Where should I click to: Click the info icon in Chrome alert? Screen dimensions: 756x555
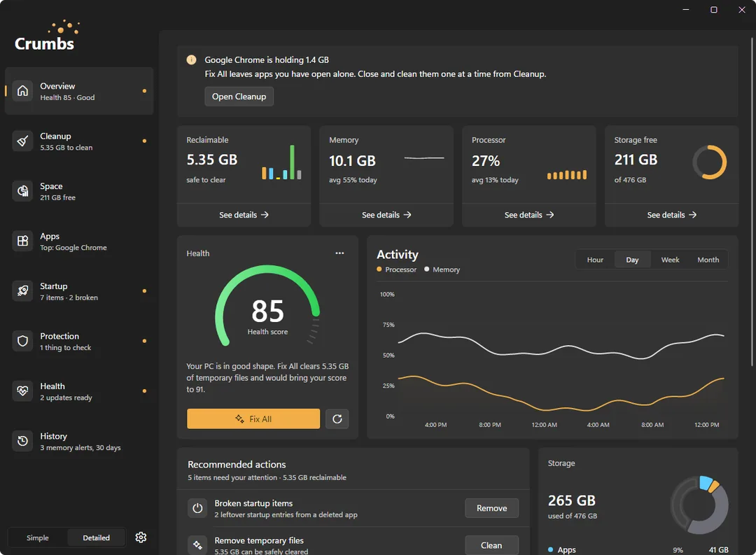191,59
